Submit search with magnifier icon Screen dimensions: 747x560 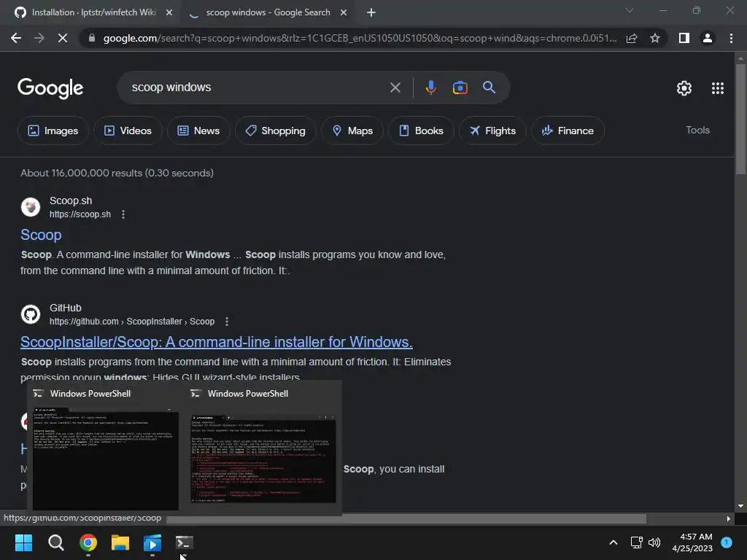click(489, 87)
